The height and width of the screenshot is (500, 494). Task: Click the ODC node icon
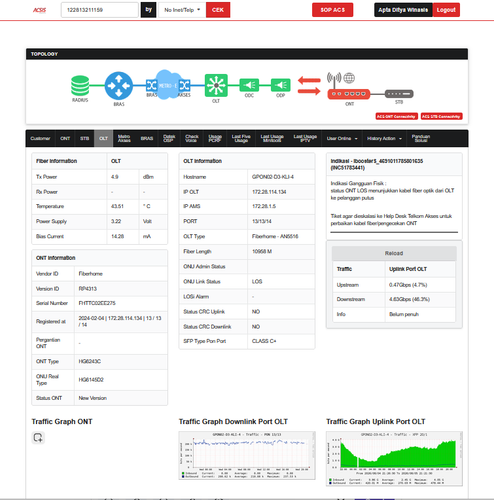click(x=249, y=85)
